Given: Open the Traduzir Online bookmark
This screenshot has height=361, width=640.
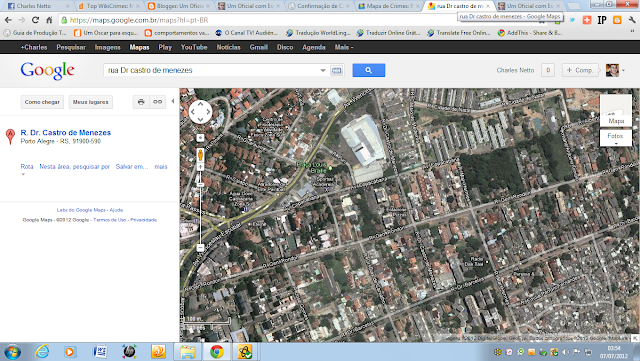Looking at the screenshot, I should coord(389,33).
